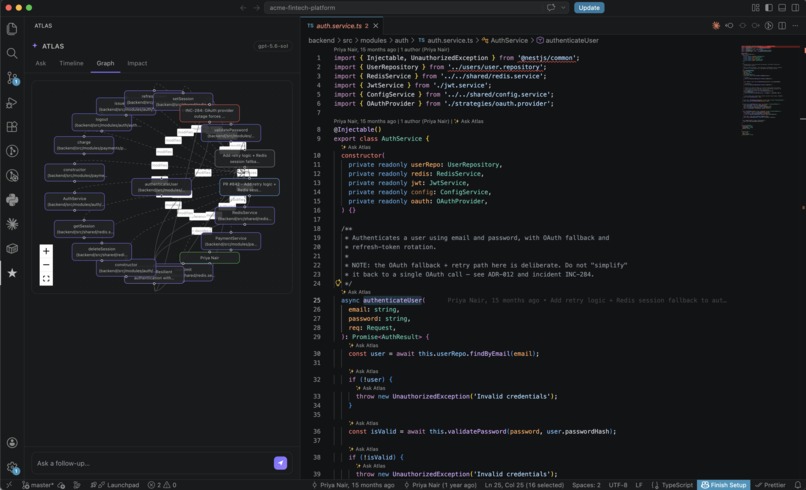Click Finish Setup in status bar
The height and width of the screenshot is (490, 806).
[x=724, y=485]
